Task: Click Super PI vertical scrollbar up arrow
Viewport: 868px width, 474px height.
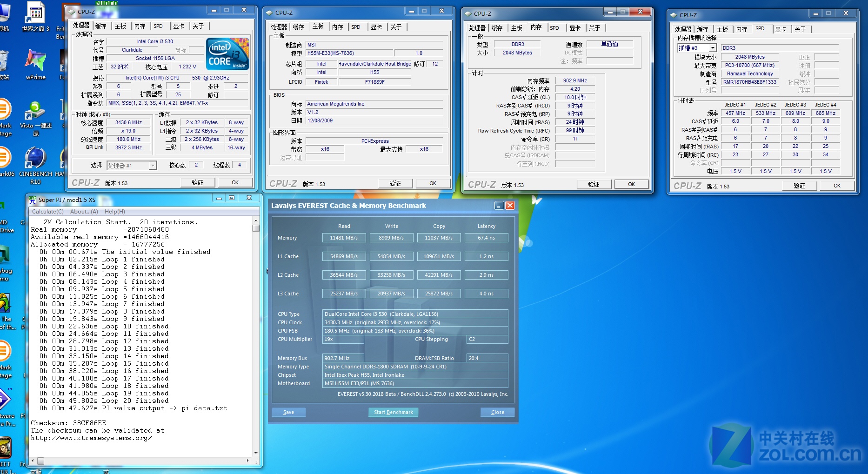Action: (255, 220)
